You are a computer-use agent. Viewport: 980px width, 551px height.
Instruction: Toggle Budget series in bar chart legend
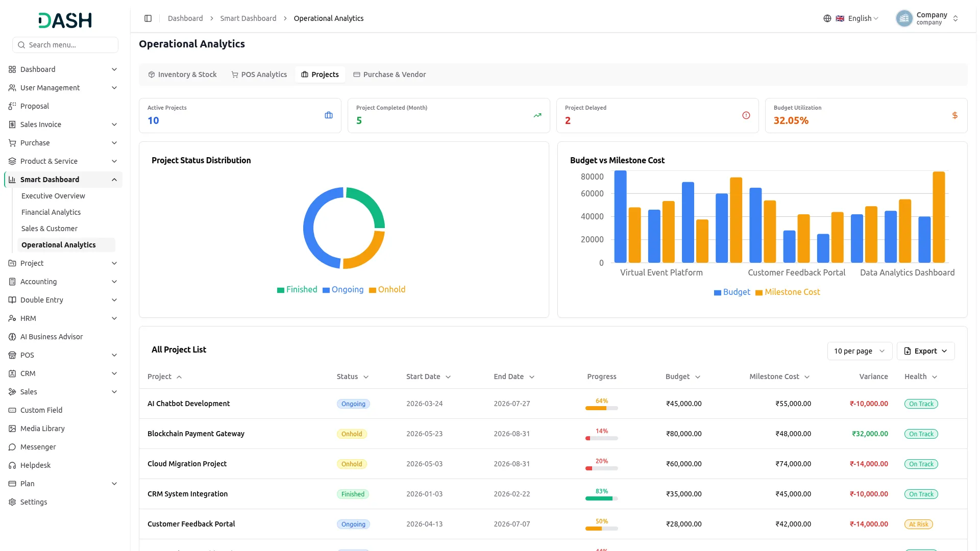point(732,292)
